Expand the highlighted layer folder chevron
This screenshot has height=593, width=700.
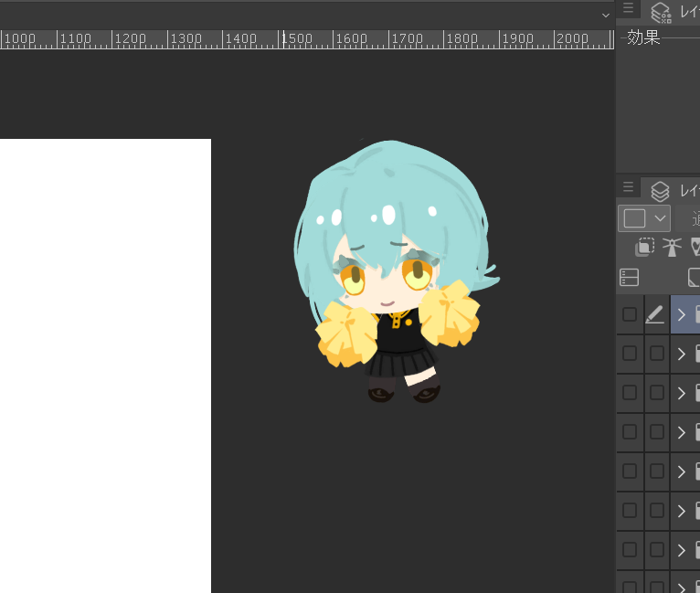point(681,314)
